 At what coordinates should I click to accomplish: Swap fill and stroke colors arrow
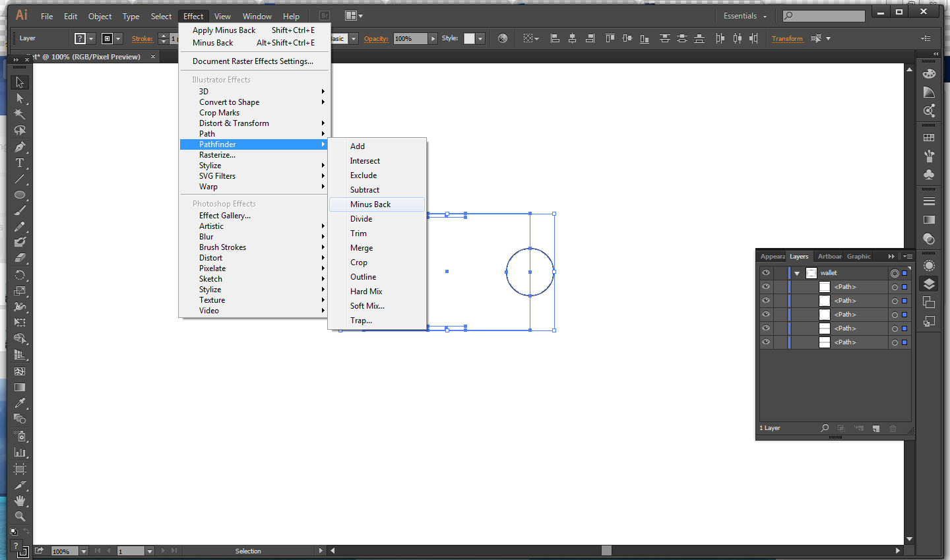point(27,531)
